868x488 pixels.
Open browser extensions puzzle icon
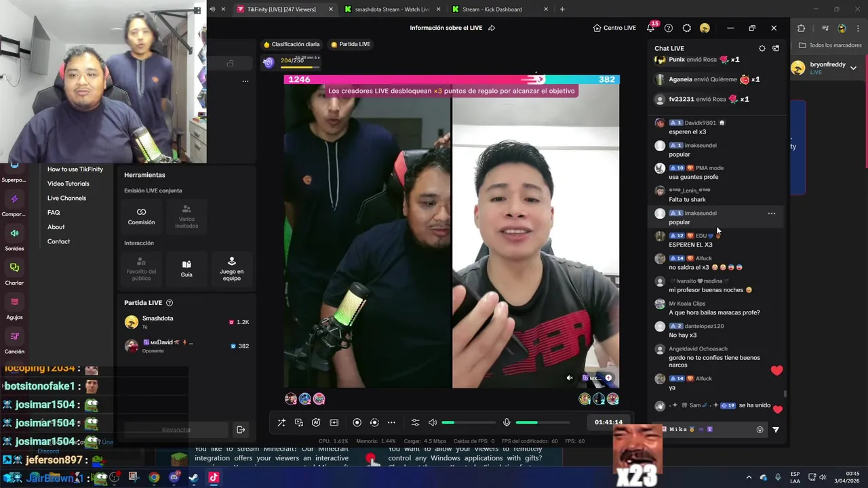(x=801, y=28)
